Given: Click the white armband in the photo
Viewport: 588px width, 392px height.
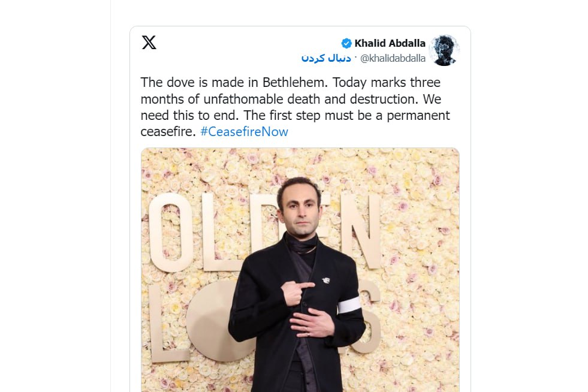Looking at the screenshot, I should (349, 306).
